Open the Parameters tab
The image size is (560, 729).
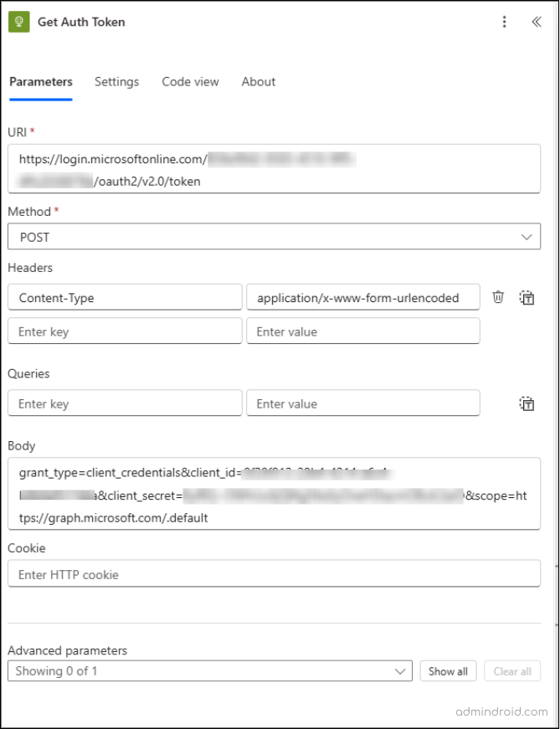pos(41,82)
